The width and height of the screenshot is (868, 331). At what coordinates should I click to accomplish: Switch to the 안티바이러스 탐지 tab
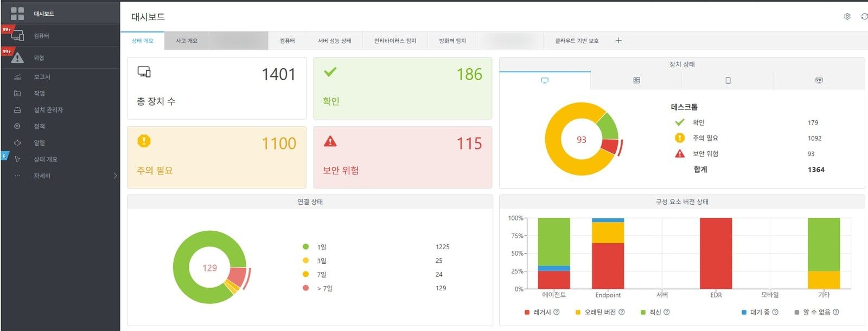(x=395, y=41)
